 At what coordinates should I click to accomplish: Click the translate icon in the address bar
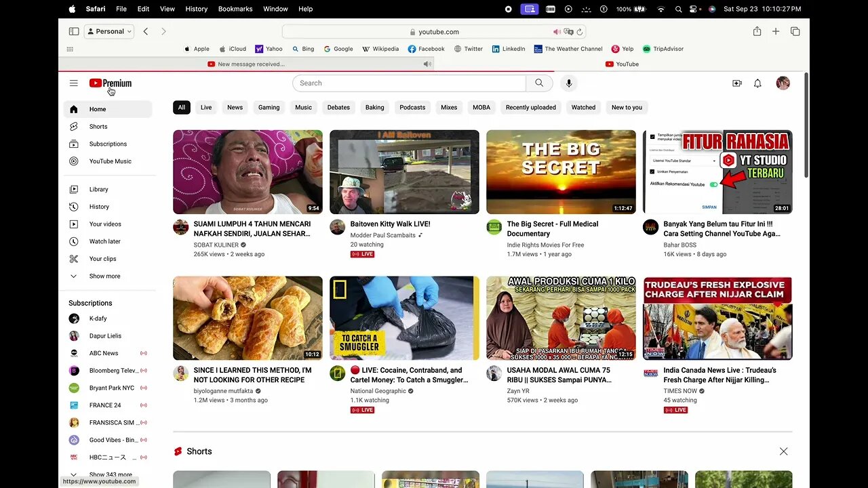pyautogui.click(x=569, y=32)
